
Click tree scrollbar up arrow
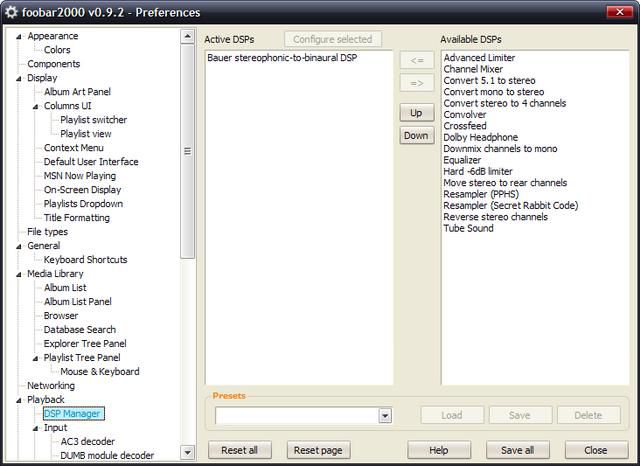click(187, 37)
